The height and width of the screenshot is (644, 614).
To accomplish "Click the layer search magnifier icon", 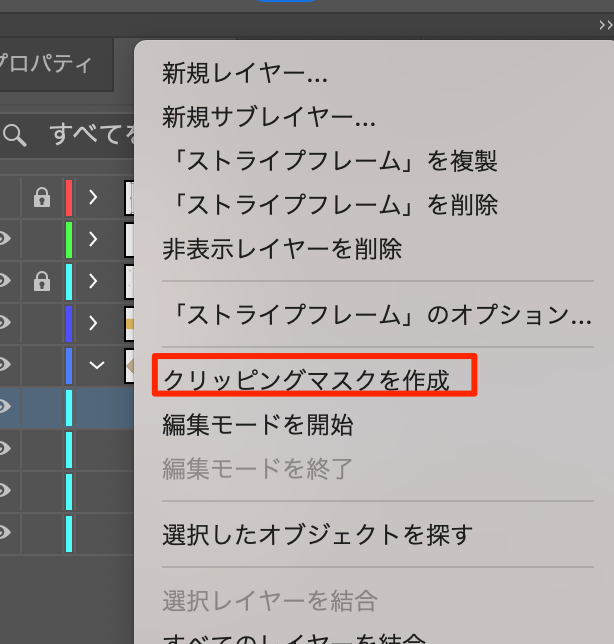I will 14,135.
